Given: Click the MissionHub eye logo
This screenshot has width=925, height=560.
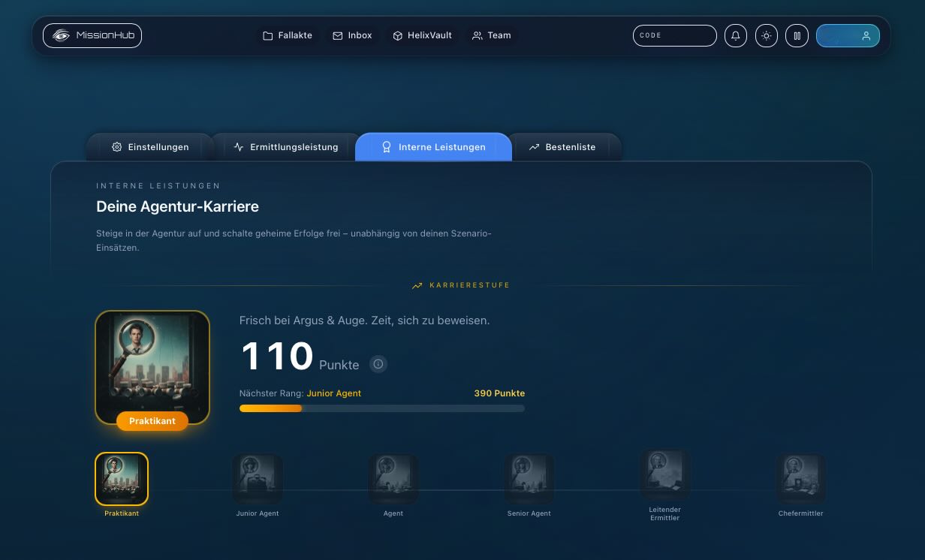Looking at the screenshot, I should (62, 35).
